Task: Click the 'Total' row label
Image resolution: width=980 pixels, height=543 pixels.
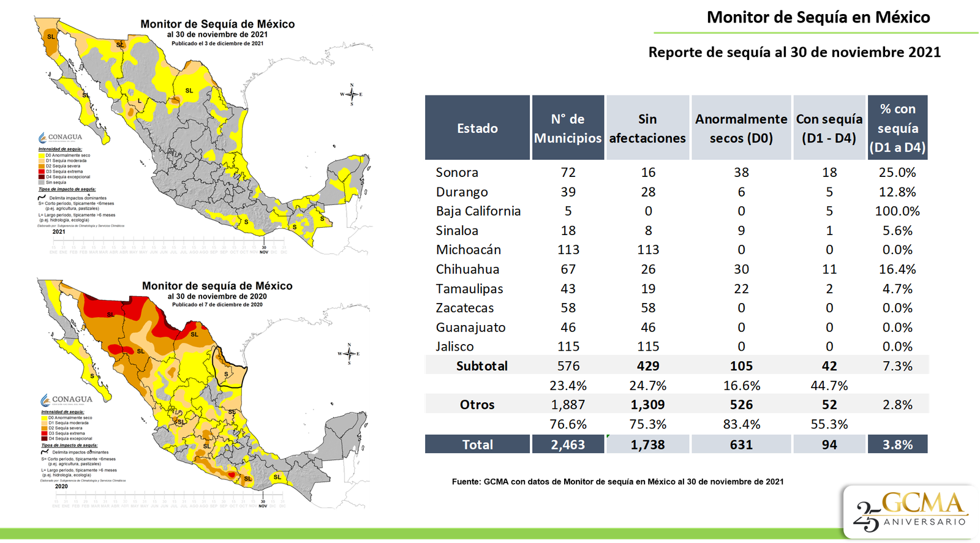Action: pyautogui.click(x=477, y=444)
